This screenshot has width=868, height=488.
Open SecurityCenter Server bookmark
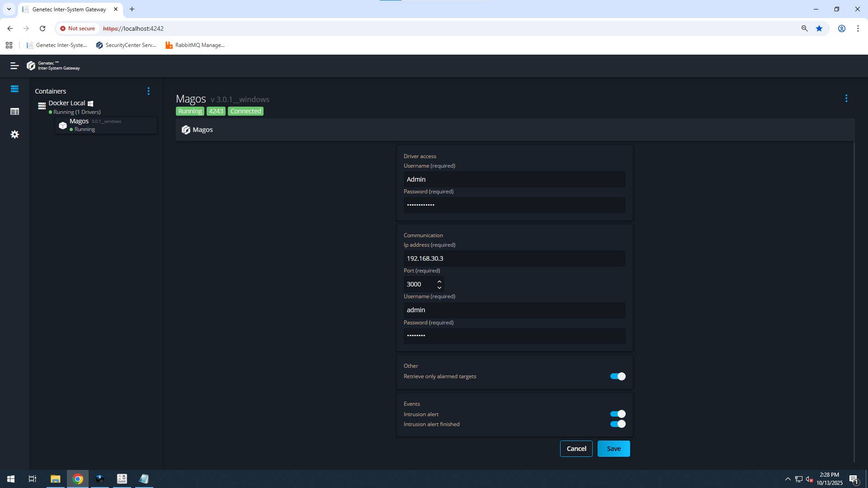pos(126,45)
